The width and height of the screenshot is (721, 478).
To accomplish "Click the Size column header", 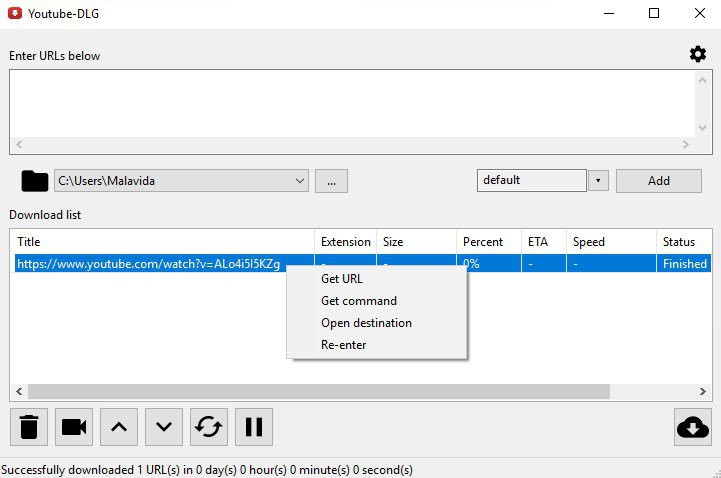I will point(416,242).
